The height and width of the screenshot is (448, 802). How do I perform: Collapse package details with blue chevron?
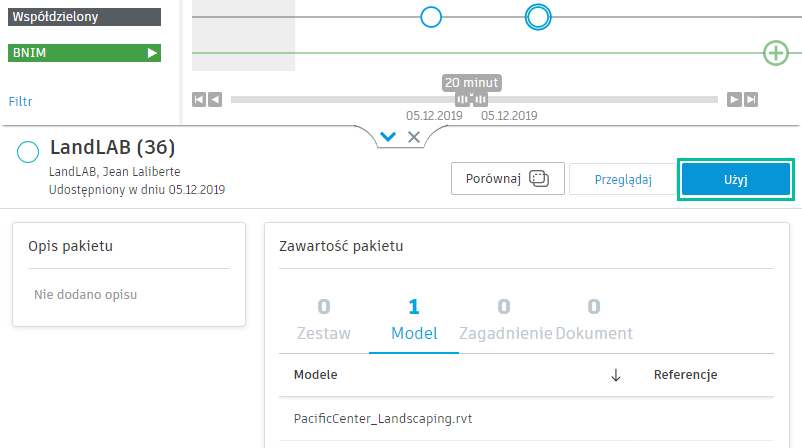pos(389,137)
